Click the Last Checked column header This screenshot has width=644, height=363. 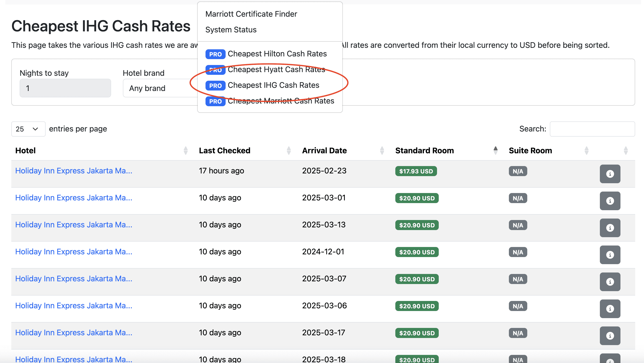click(x=224, y=151)
